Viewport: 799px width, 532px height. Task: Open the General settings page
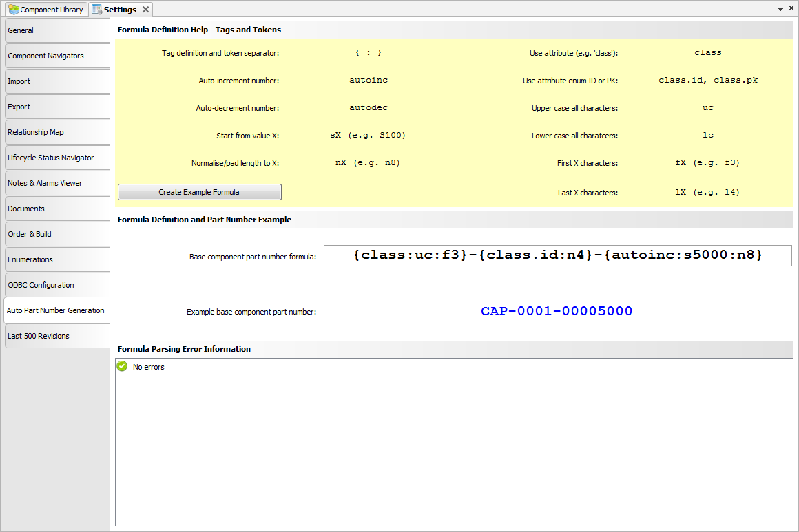point(56,30)
